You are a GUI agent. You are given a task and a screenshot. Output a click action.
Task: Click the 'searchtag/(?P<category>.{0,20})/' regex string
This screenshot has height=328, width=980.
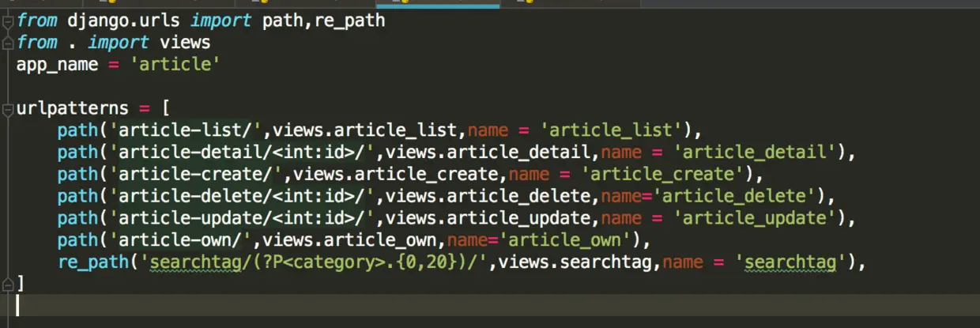click(x=315, y=262)
